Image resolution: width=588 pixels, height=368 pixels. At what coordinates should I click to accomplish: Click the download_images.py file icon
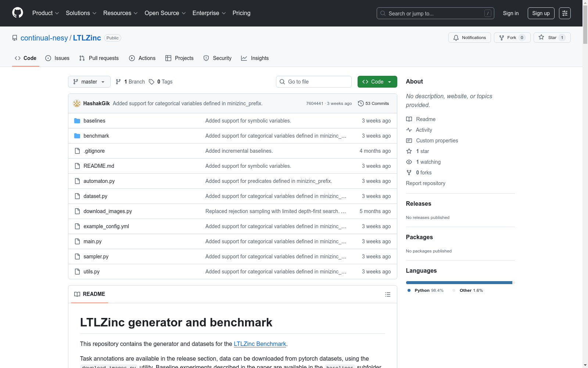pos(77,211)
